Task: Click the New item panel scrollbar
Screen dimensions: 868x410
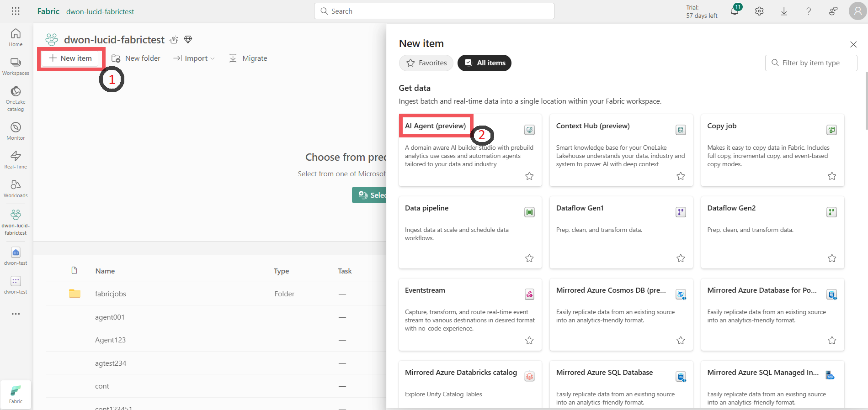Action: (x=866, y=100)
